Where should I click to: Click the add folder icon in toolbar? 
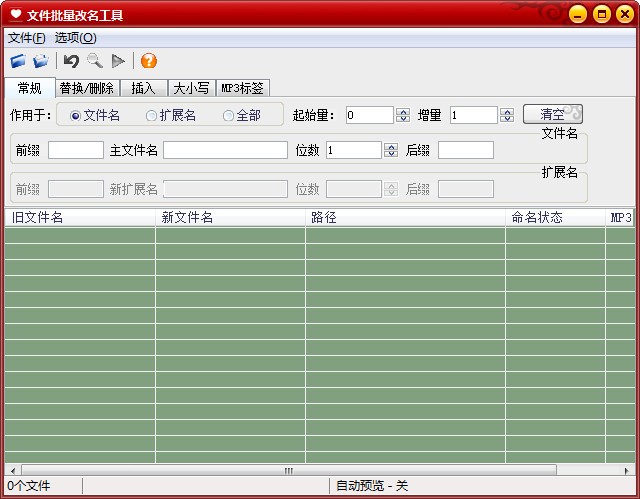41,61
